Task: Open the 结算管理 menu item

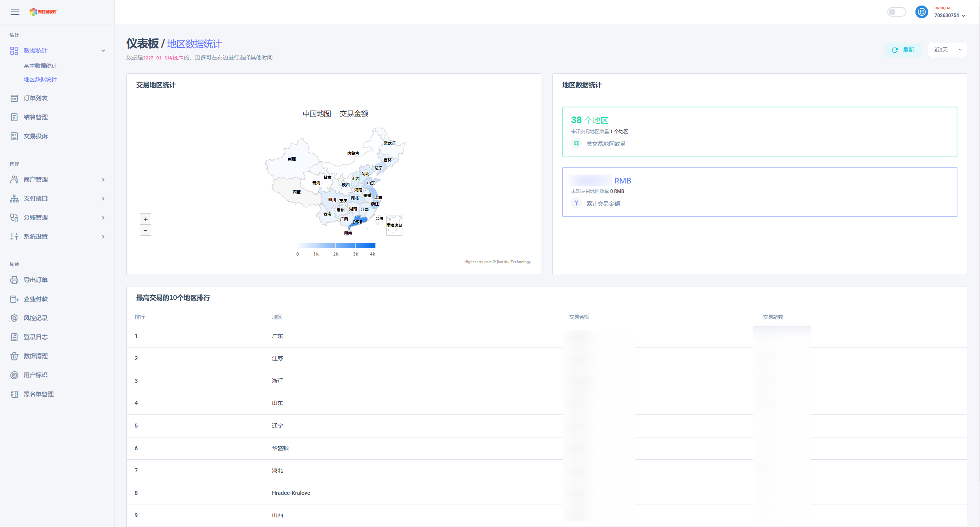Action: 36,117
